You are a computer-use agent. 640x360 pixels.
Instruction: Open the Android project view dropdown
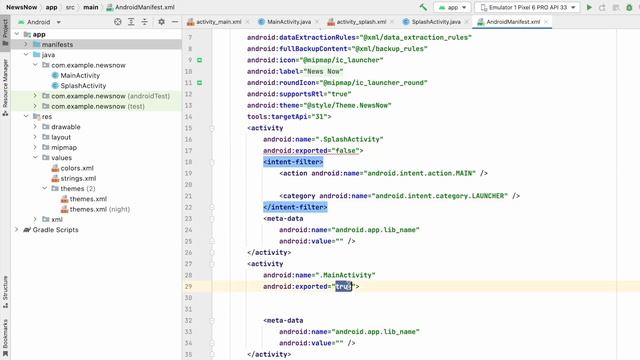point(39,22)
